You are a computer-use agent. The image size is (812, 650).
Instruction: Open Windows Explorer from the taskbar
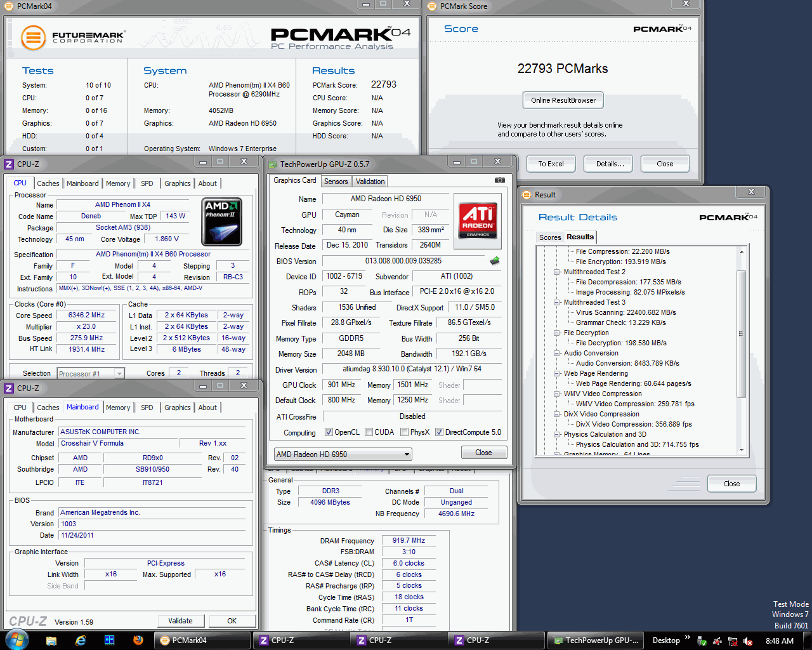click(51, 640)
